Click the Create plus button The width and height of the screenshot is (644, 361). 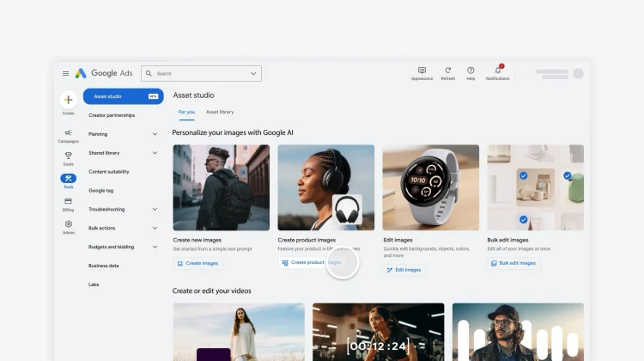click(x=69, y=100)
